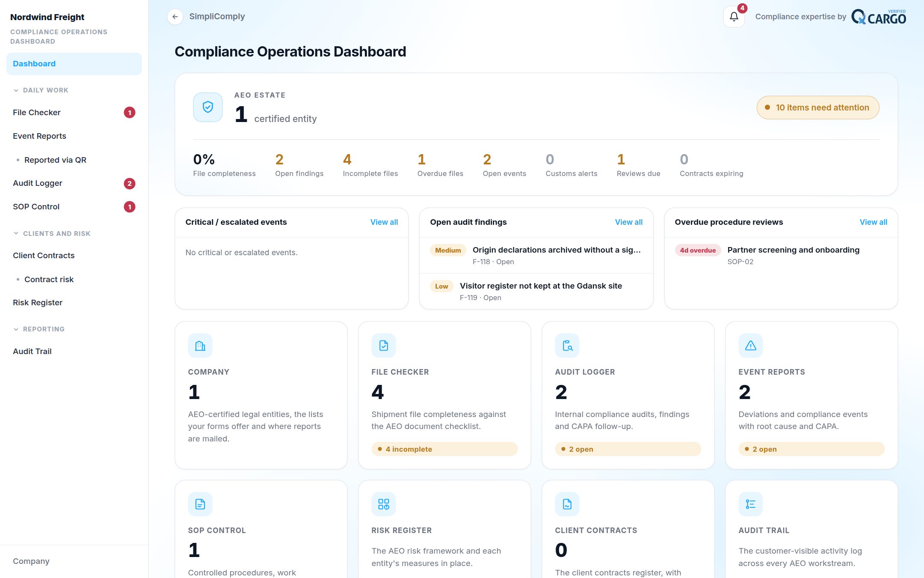Click the Open events stat
The height and width of the screenshot is (578, 924).
(504, 165)
